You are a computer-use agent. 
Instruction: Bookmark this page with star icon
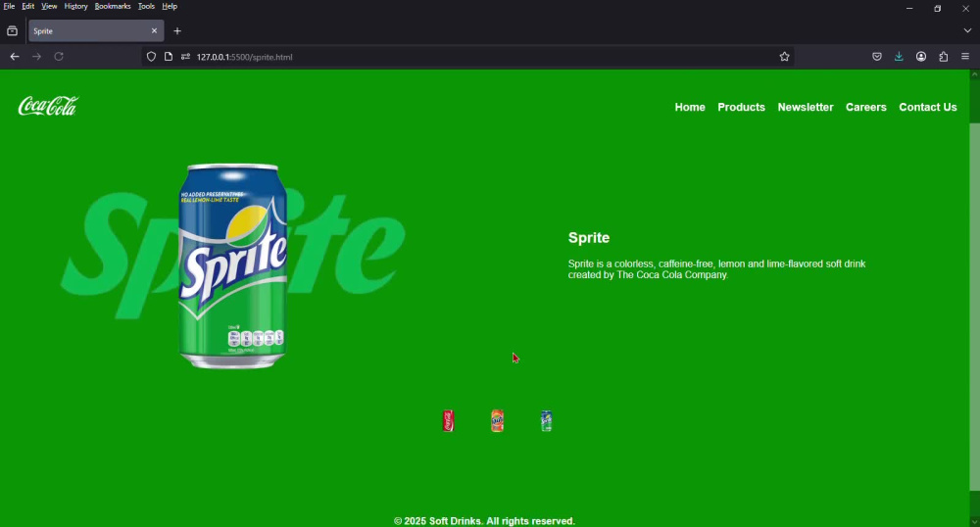(784, 57)
